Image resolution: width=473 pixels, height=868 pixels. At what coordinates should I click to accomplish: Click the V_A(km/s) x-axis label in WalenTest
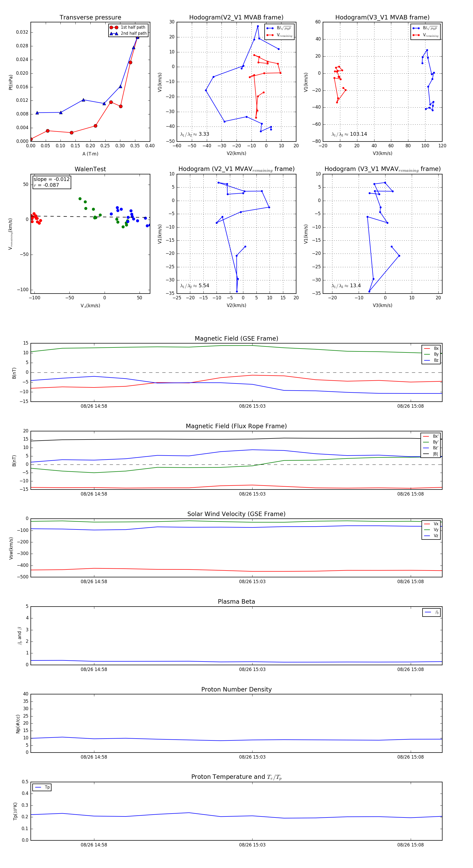[x=90, y=306]
